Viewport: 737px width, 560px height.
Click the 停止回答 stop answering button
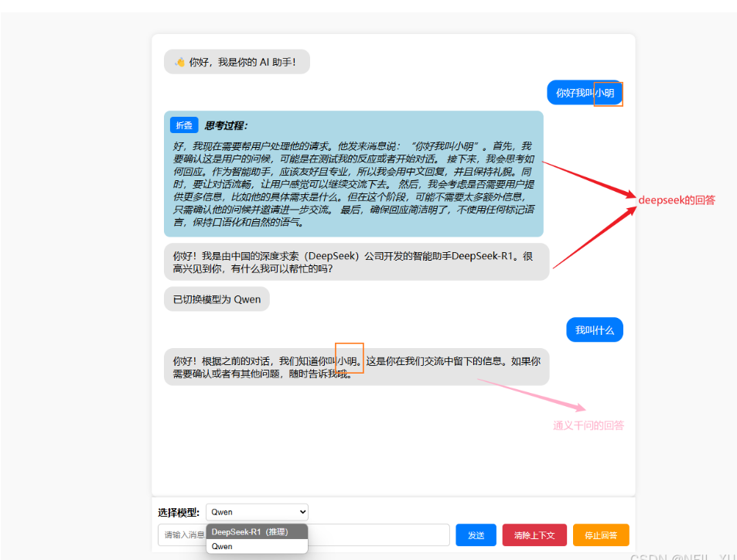(x=601, y=535)
